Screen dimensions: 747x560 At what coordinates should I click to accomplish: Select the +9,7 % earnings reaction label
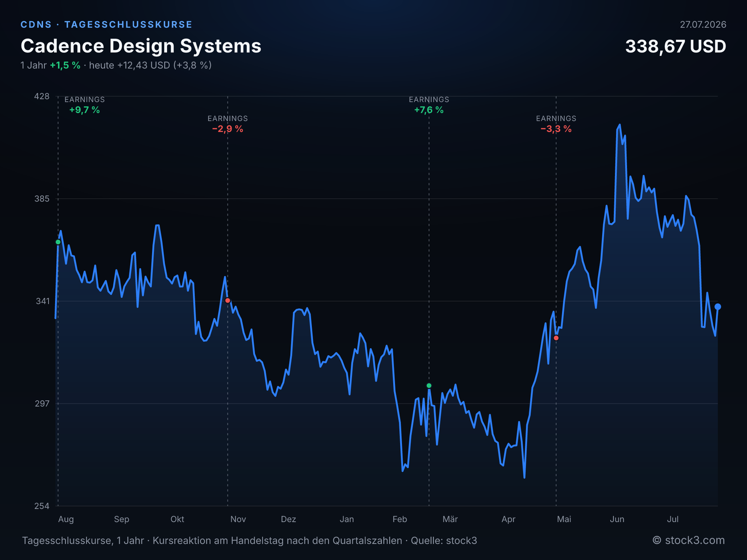click(85, 110)
